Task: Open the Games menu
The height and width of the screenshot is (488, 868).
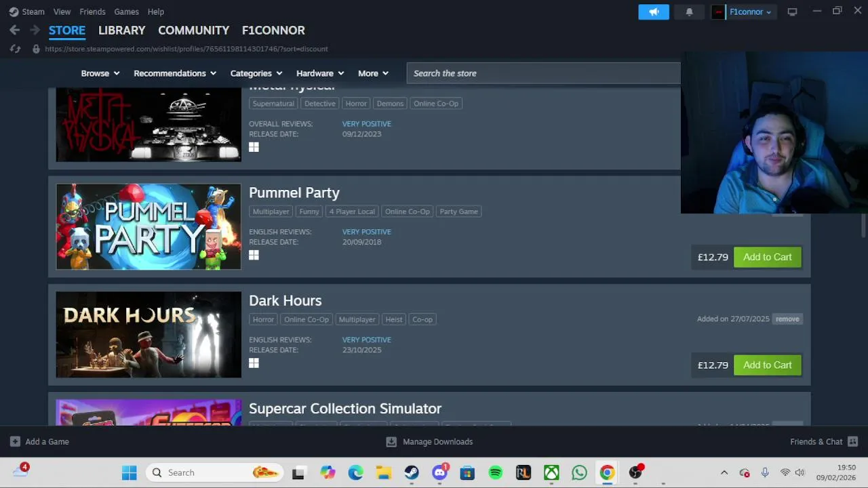Action: click(126, 12)
